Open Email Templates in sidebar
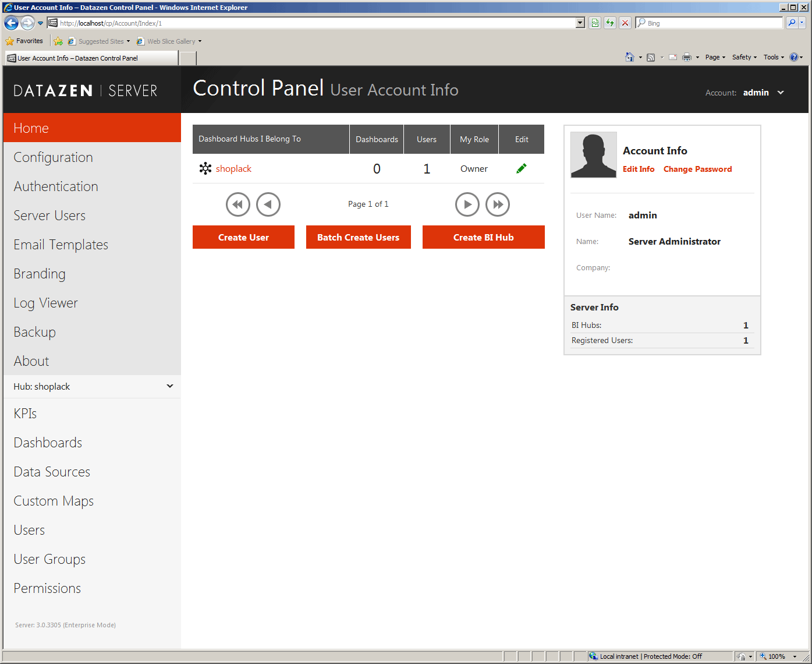812x664 pixels. (x=92, y=245)
